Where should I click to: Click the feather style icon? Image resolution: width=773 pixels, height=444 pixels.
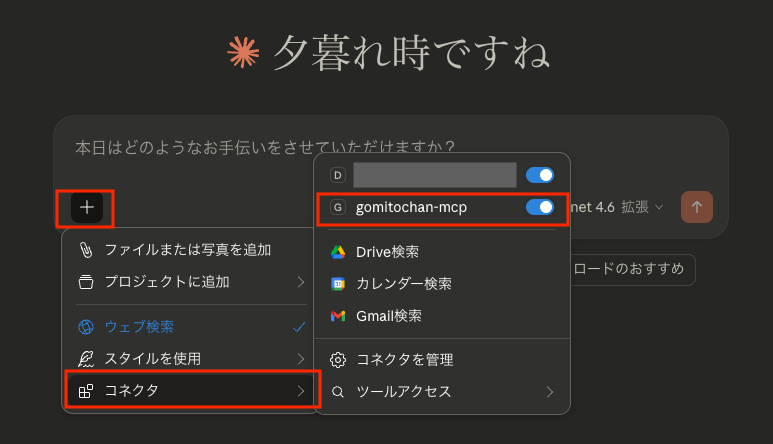(x=86, y=359)
